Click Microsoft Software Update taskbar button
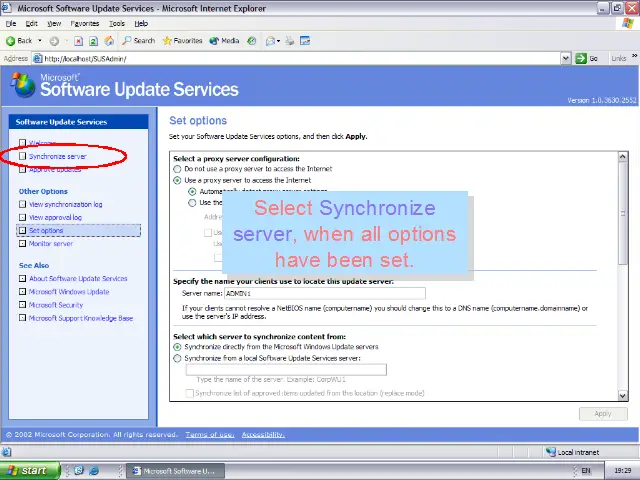Screen dimensions: 640x480 [x=175, y=471]
